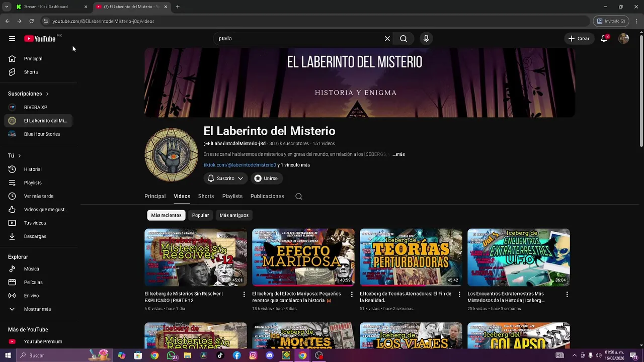The image size is (644, 362).
Task: Click the Windows Start button
Action: 8,355
